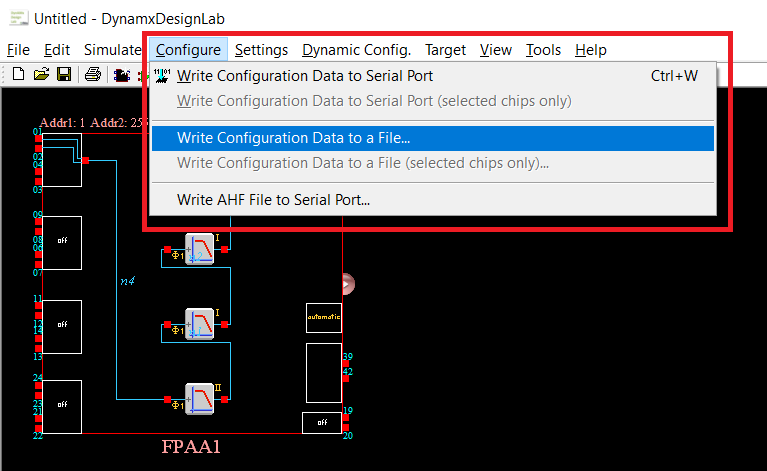Open the Target menu
This screenshot has height=471, width=767.
click(x=445, y=50)
